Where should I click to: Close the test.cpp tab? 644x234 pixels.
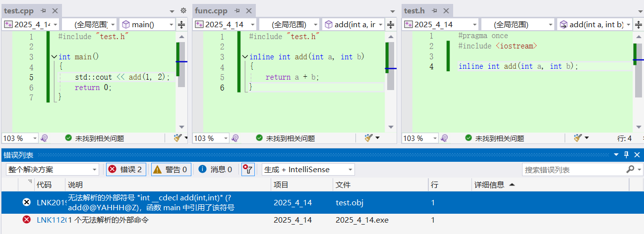[54, 10]
